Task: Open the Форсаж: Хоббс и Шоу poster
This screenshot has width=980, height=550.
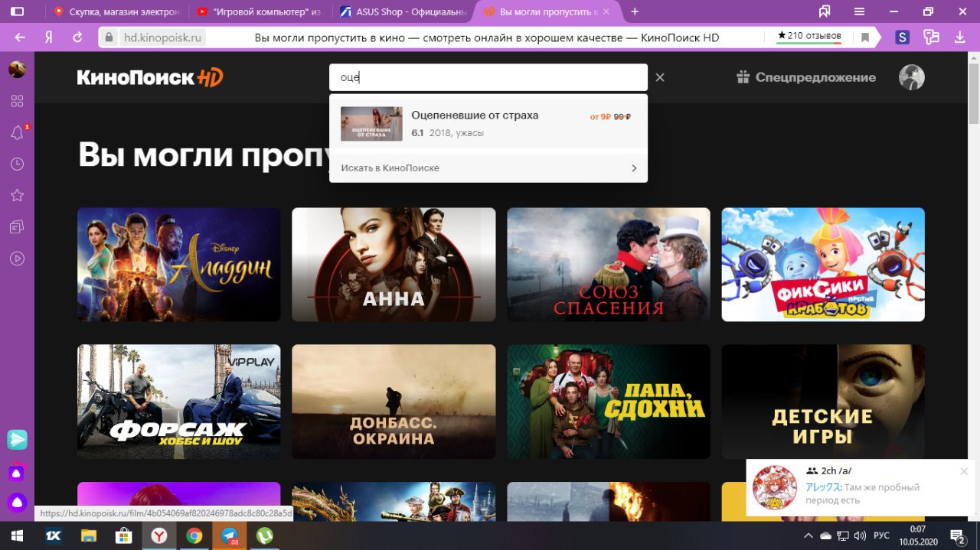Action: (x=179, y=402)
